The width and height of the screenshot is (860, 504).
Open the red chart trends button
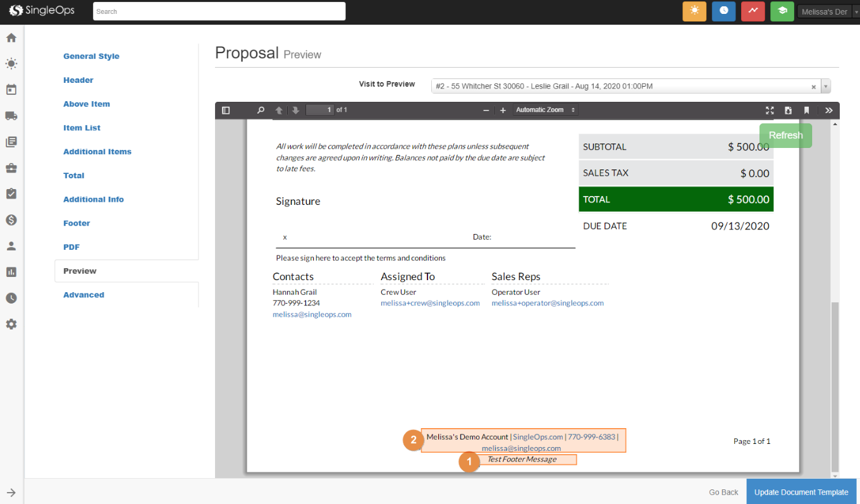[x=752, y=11]
